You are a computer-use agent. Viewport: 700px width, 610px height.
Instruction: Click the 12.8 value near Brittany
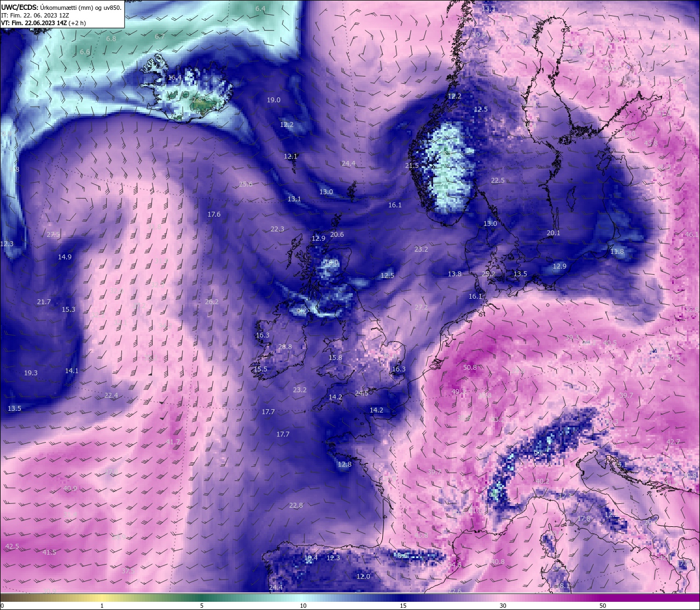[x=345, y=464]
